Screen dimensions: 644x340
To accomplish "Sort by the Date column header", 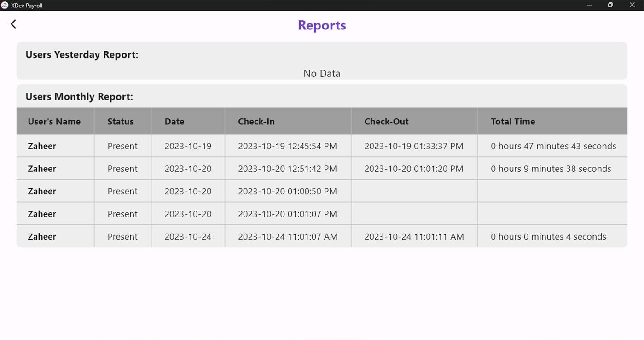I will pyautogui.click(x=174, y=121).
